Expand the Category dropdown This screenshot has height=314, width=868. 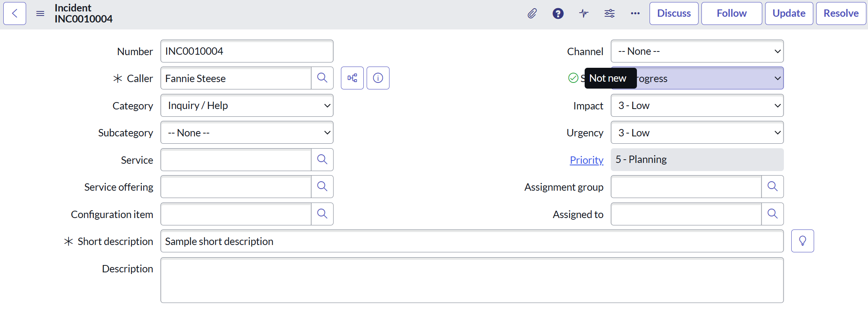tap(247, 105)
